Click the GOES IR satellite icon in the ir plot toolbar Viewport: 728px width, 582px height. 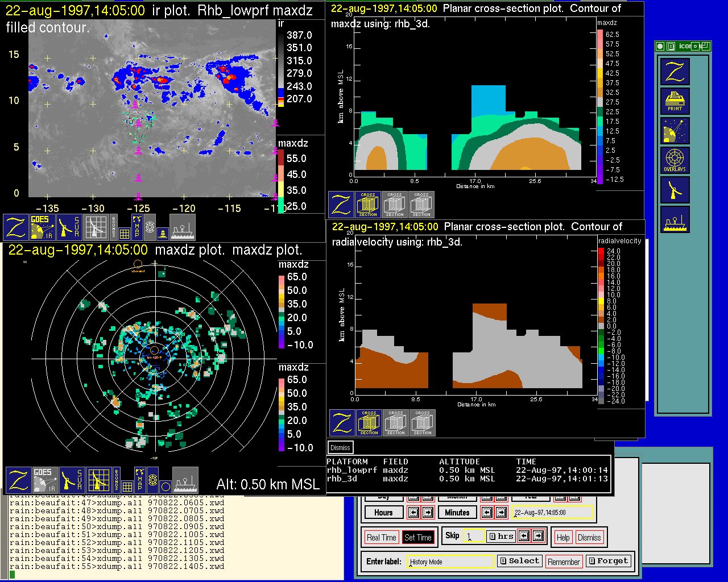tap(43, 227)
